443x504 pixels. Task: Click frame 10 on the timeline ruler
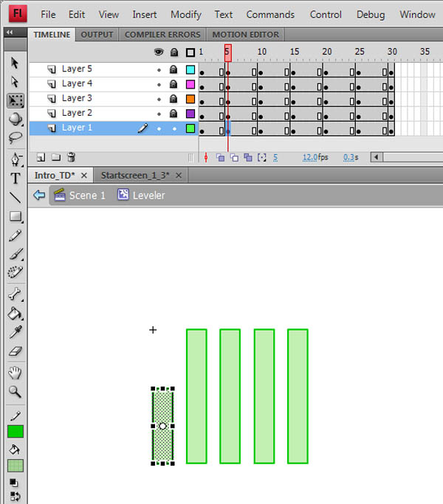click(x=261, y=52)
